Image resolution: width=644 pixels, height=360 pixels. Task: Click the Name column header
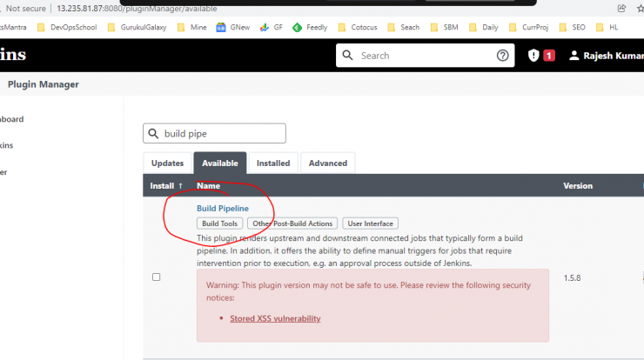208,186
